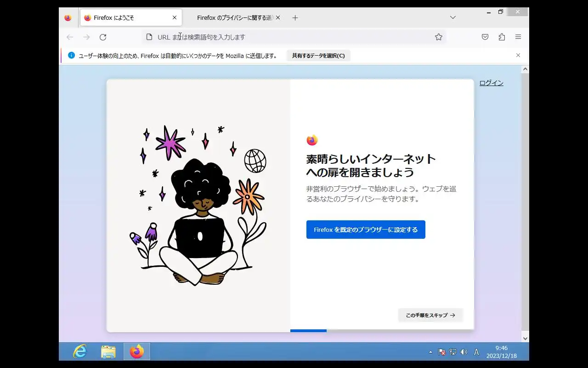588x368 pixels.
Task: Launch Internet Explorer from the taskbar
Action: 80,352
